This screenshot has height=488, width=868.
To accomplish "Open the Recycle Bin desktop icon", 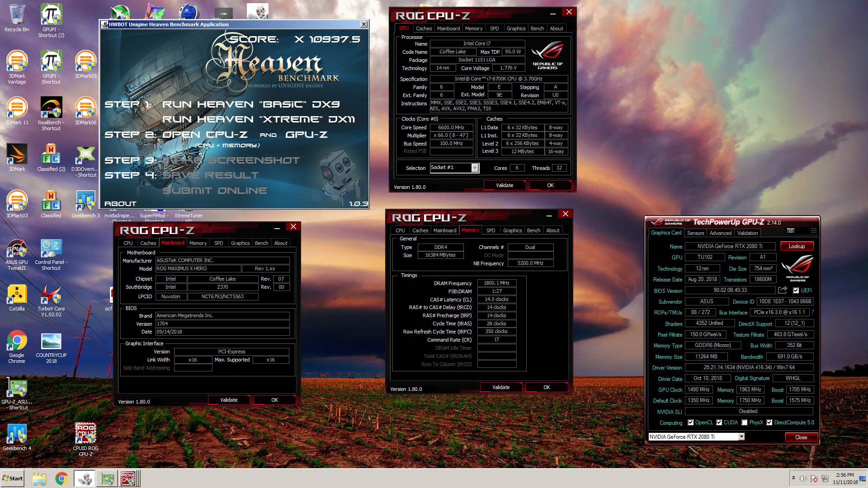I will click(17, 18).
